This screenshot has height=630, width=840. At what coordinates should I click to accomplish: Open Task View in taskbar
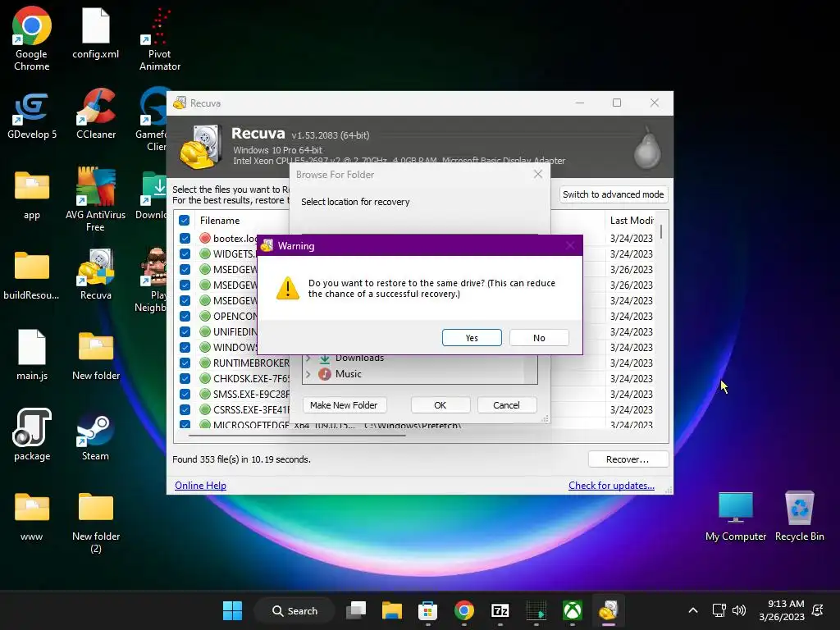[x=356, y=610]
